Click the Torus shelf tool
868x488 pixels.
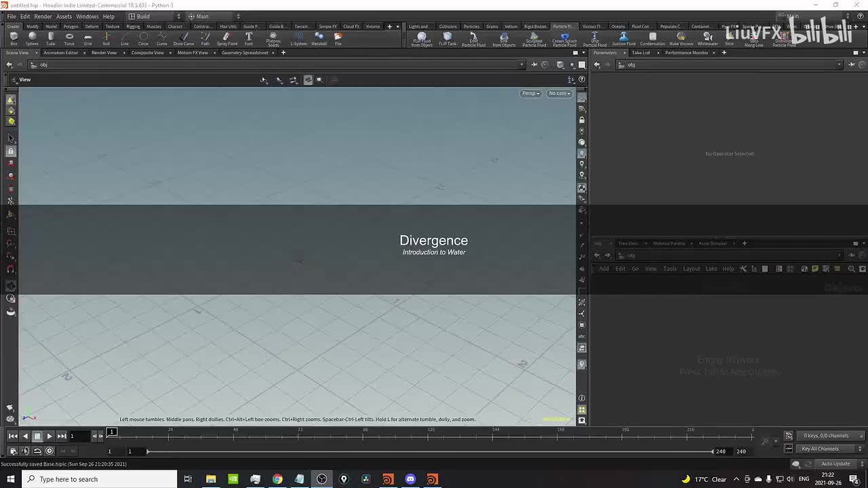click(x=69, y=38)
